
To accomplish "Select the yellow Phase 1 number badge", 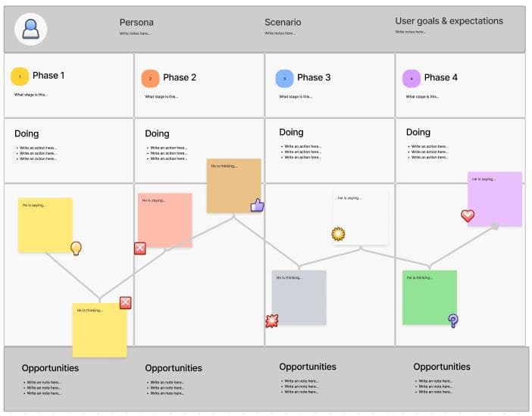I will pos(20,77).
